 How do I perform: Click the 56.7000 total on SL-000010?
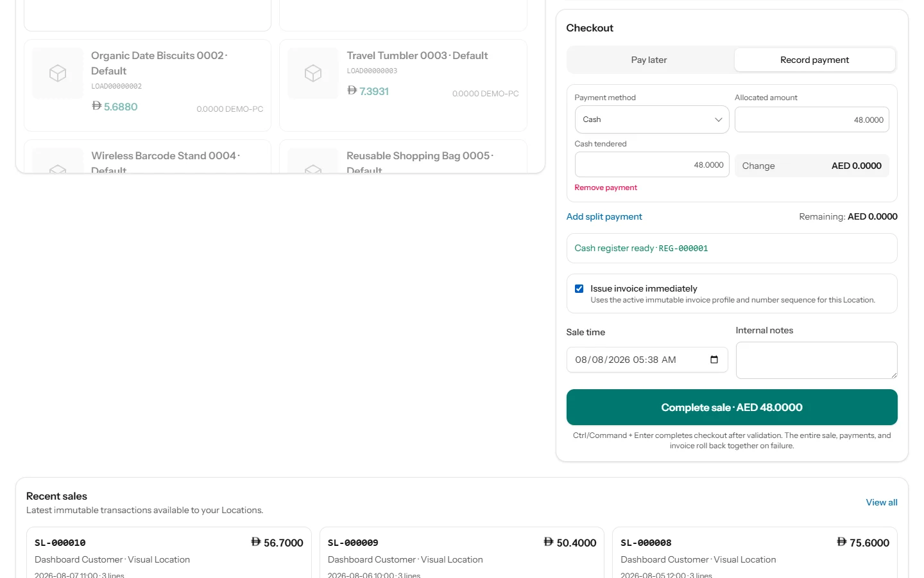tap(277, 543)
